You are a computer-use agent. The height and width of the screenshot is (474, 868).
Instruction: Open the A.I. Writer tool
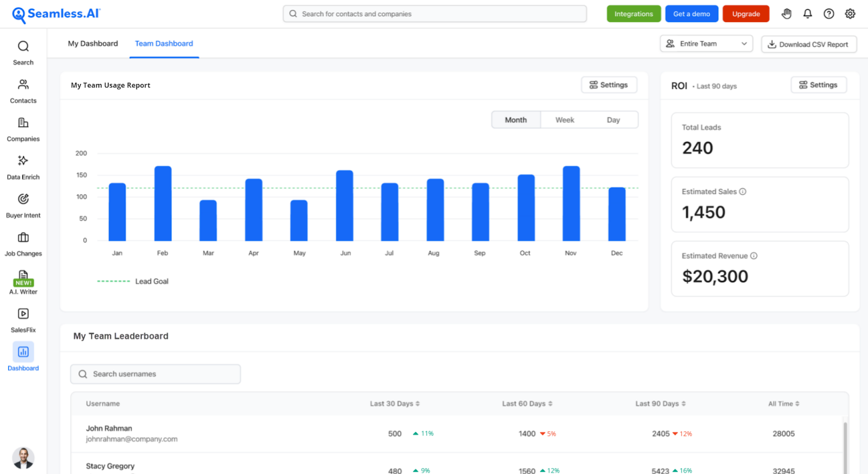tap(23, 282)
